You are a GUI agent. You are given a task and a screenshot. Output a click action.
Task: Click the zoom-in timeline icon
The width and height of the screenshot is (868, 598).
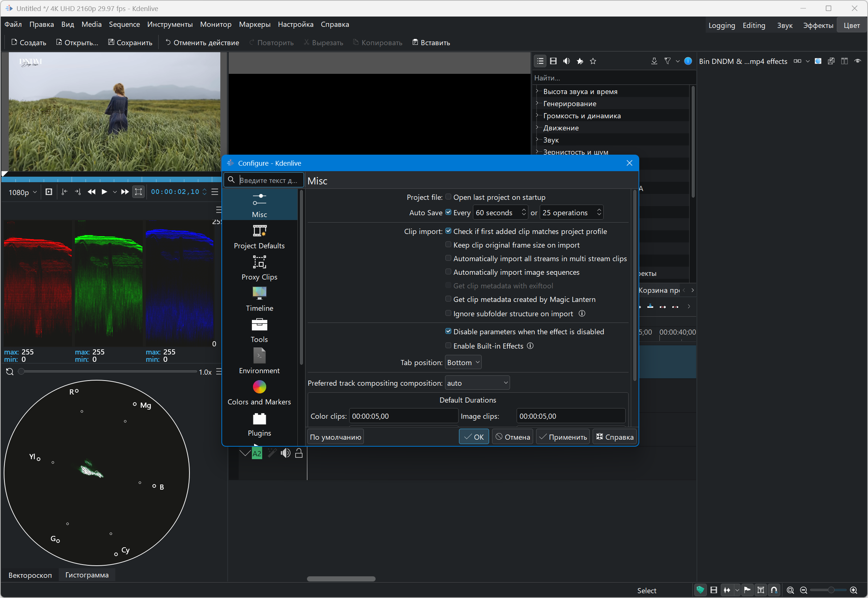click(853, 590)
